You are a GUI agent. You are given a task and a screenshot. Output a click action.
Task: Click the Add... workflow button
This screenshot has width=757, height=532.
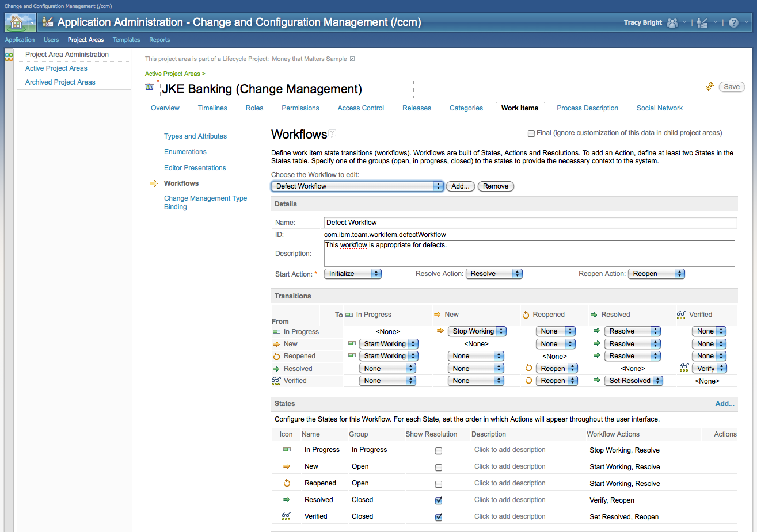point(461,186)
